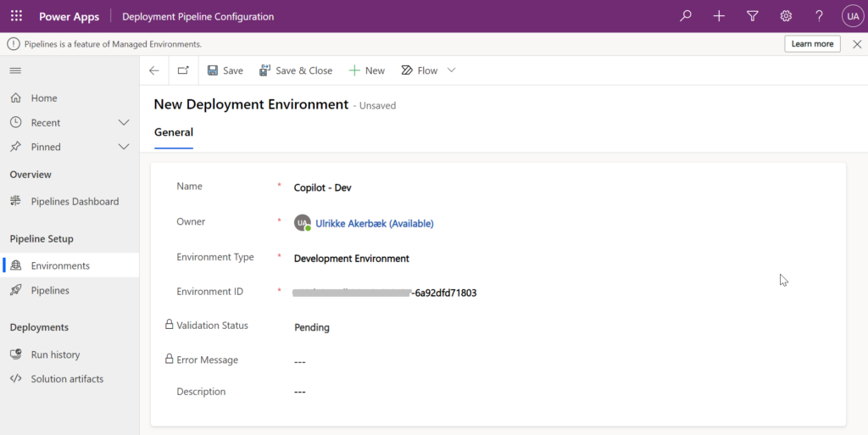Click the owner UA avatar image
This screenshot has width=868, height=435.
click(303, 223)
